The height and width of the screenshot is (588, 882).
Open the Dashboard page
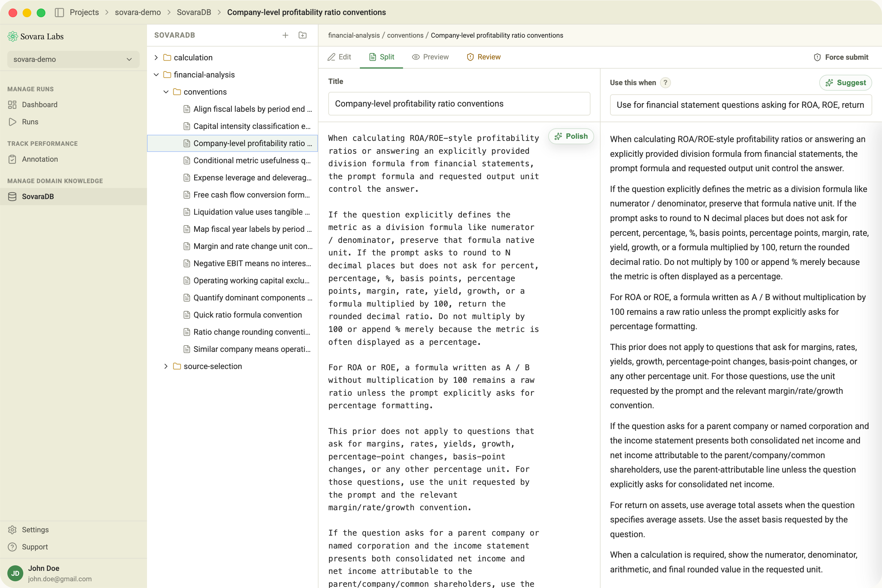73,105
